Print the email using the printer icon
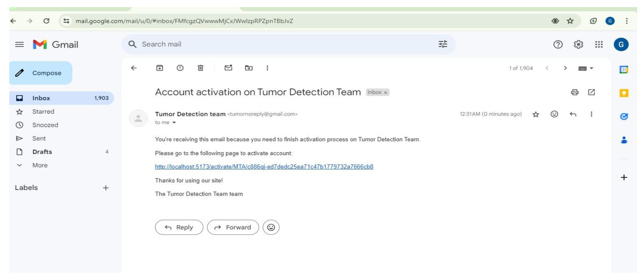This screenshot has width=644, height=280. (x=574, y=92)
